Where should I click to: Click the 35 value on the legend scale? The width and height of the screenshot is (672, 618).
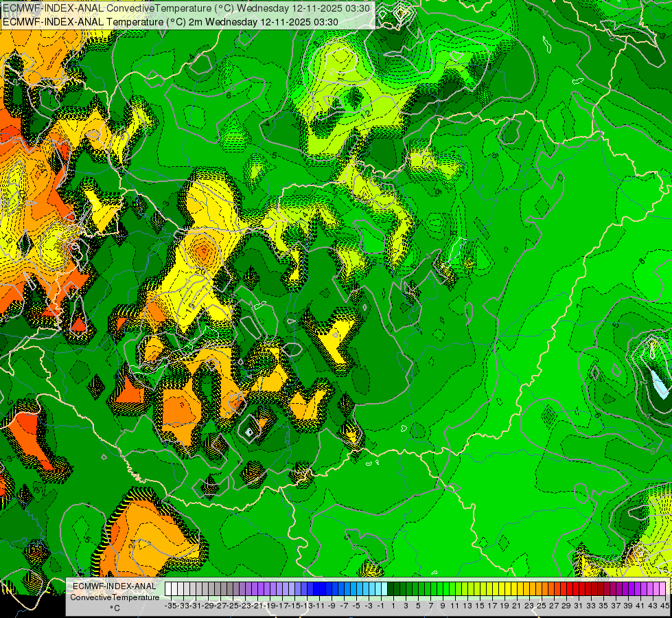(x=603, y=606)
